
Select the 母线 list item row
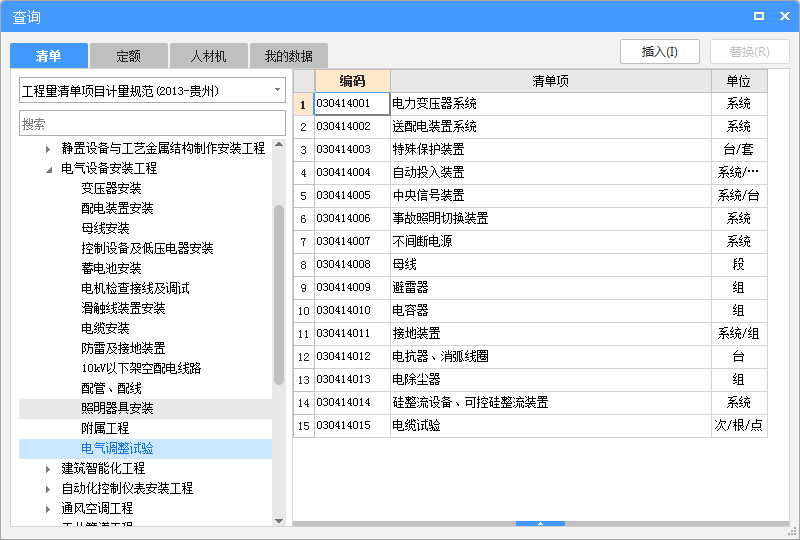(531, 264)
